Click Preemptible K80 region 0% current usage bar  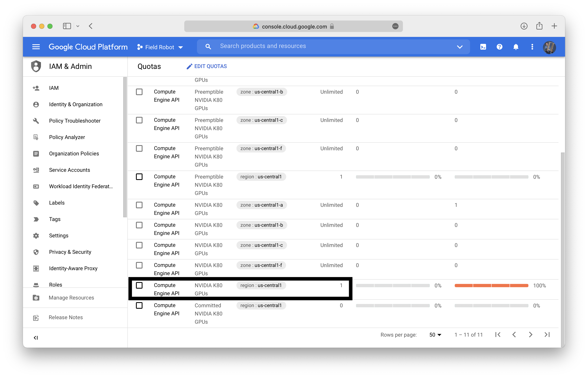click(x=393, y=177)
